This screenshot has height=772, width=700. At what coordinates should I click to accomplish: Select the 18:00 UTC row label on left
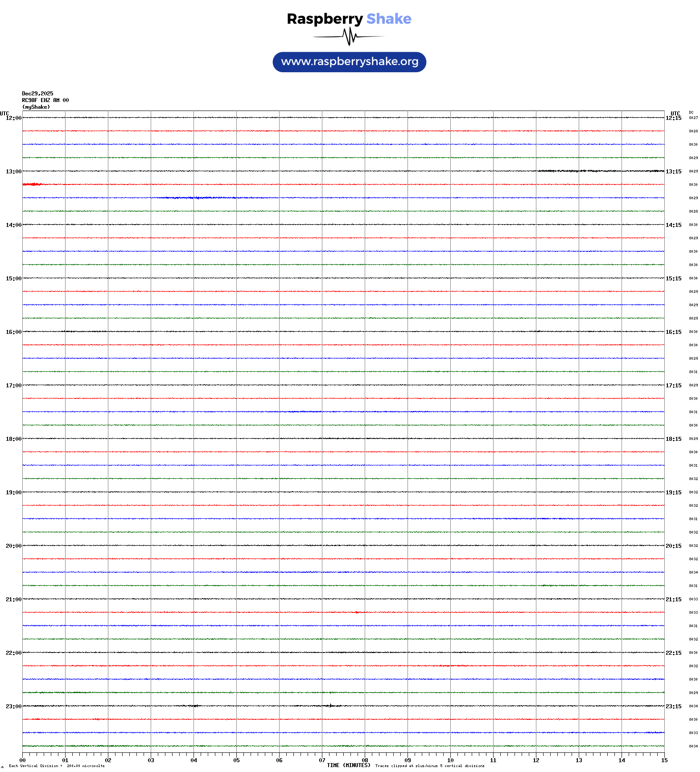coord(13,439)
